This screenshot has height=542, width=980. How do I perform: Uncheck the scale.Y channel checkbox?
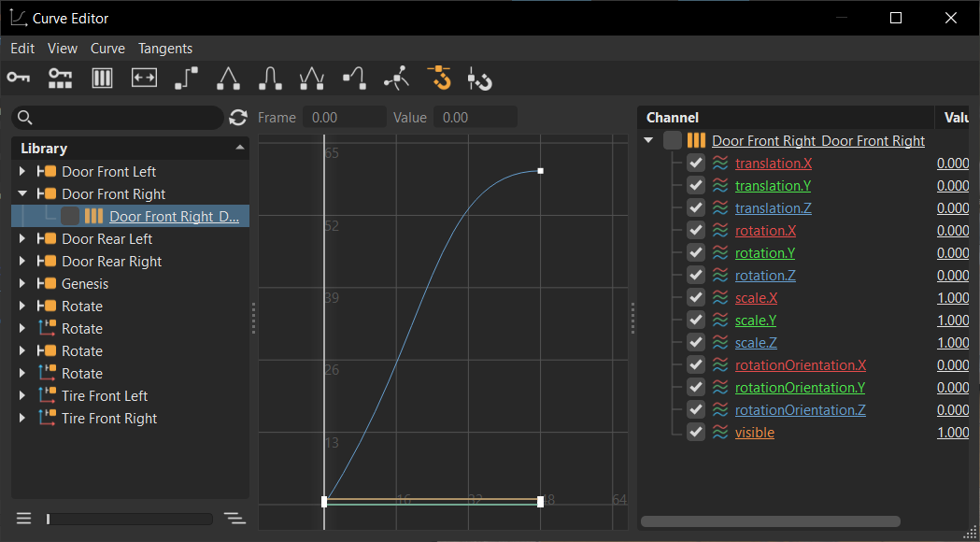pyautogui.click(x=695, y=320)
